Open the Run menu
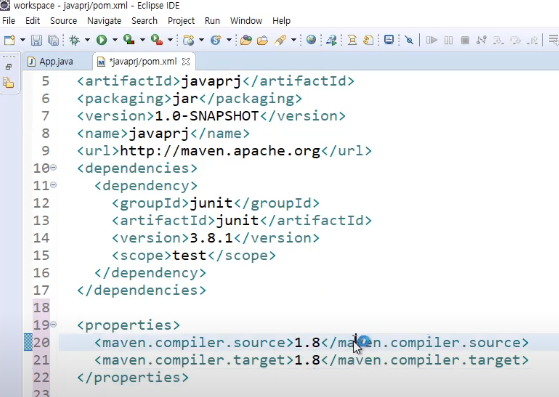 pyautogui.click(x=212, y=21)
